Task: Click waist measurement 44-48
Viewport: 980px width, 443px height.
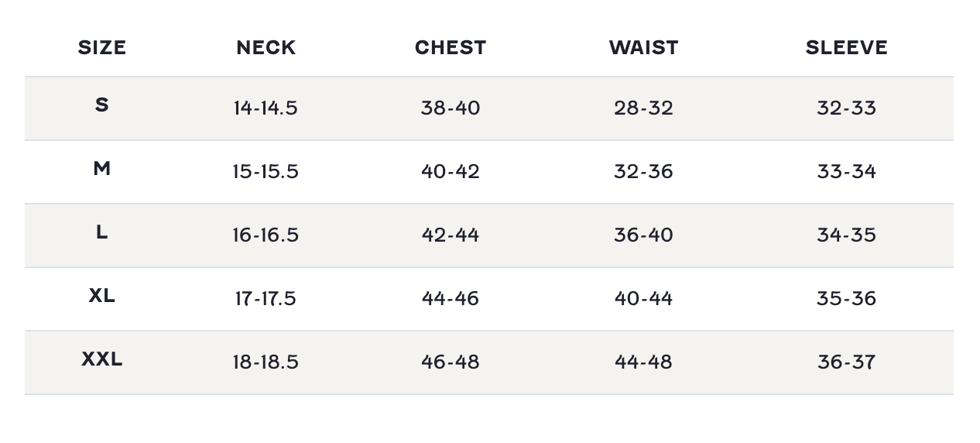Action: click(643, 362)
